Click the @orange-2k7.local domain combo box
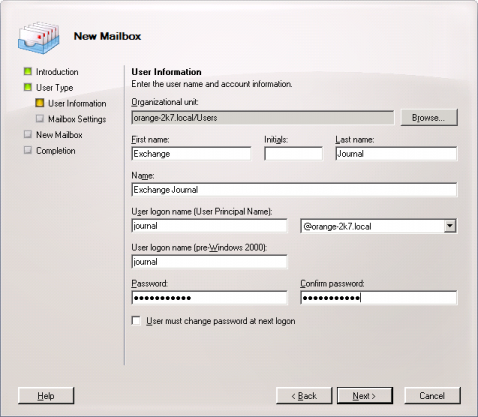 point(378,226)
